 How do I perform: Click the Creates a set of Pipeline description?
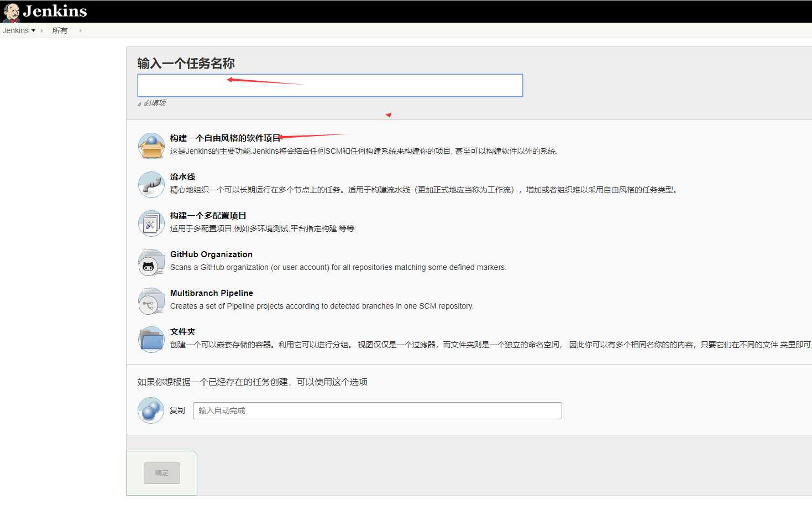pos(322,306)
